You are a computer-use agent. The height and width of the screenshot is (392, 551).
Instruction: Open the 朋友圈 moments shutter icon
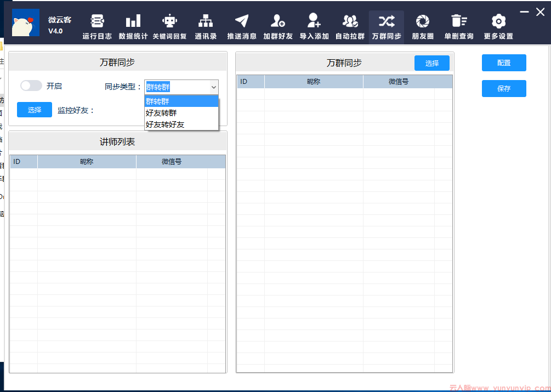[423, 22]
